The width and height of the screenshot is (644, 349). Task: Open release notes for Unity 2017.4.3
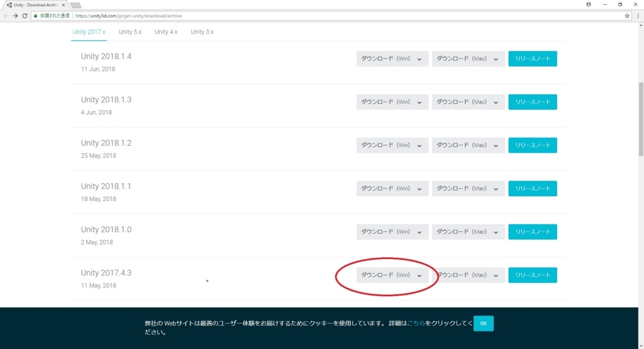533,275
